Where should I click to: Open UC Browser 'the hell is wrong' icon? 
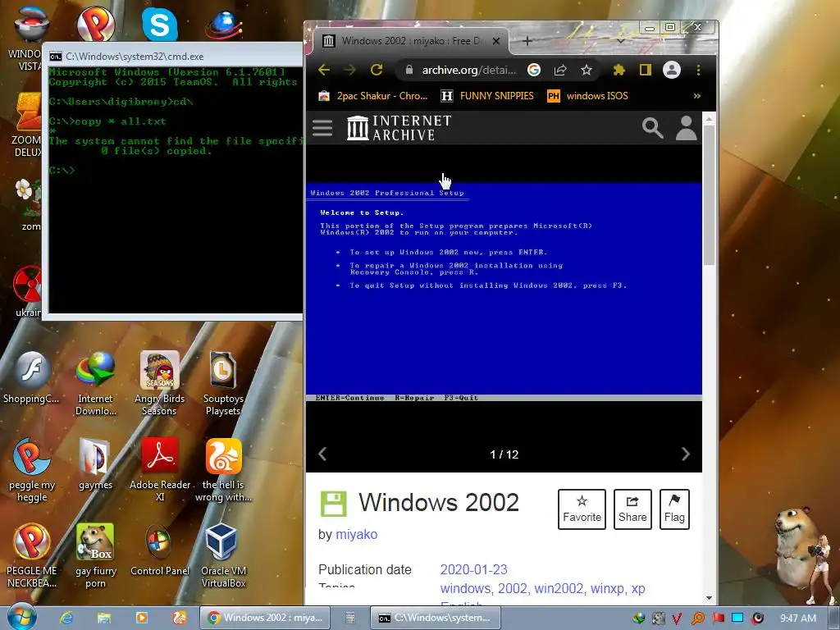[223, 470]
